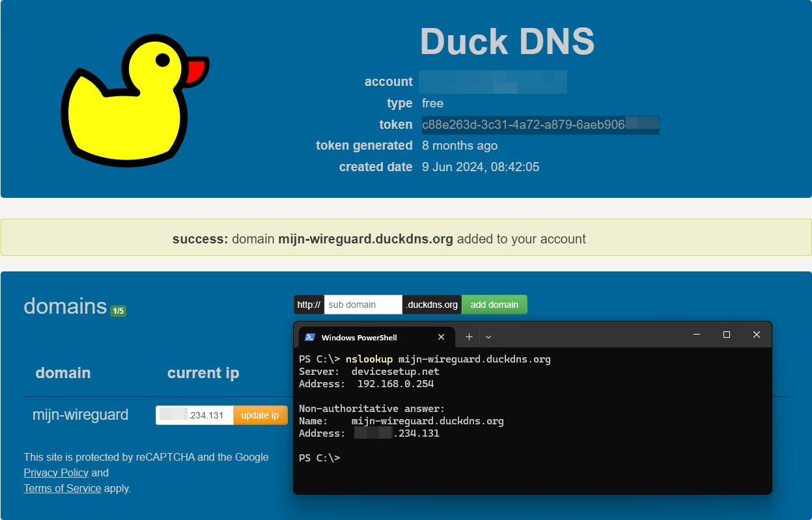Click the 1/5 domains count badge
Screen dimensions: 812x520
coord(118,311)
